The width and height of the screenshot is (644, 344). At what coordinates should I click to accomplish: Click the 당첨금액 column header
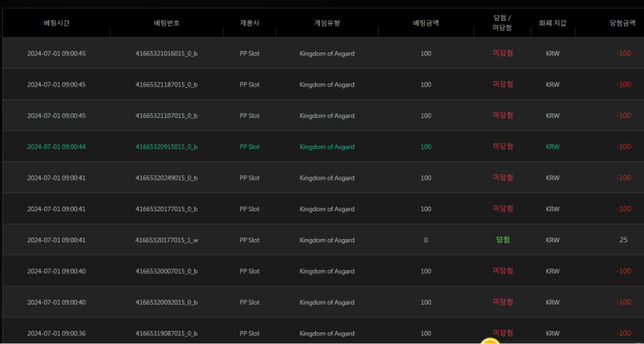pos(622,23)
